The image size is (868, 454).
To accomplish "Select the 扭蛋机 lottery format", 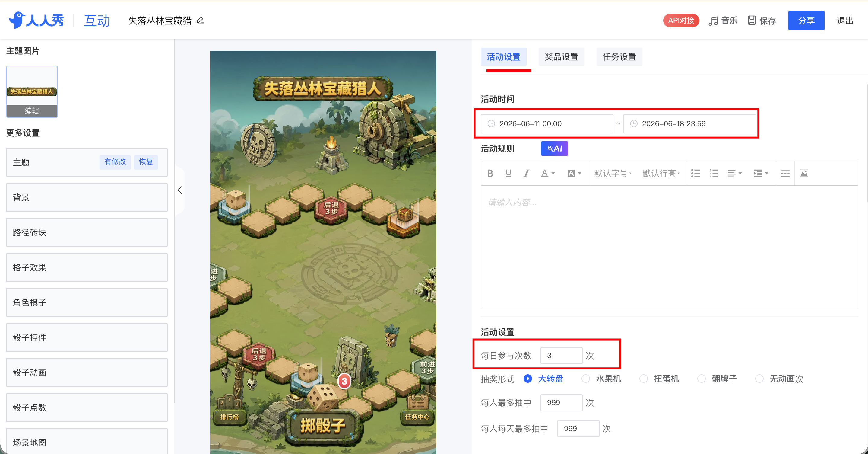I will (x=659, y=379).
